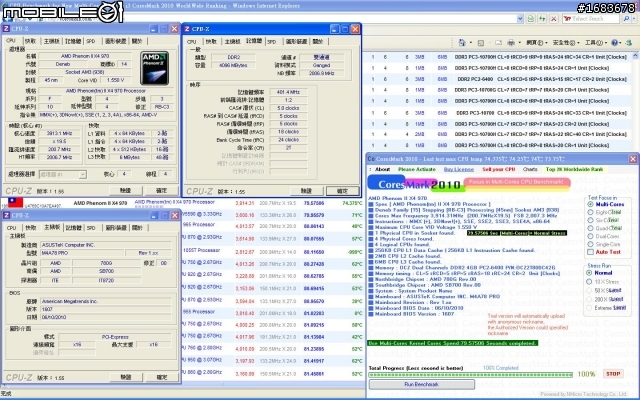
Task: Click the last icon on IE command bar
Action: click(629, 42)
